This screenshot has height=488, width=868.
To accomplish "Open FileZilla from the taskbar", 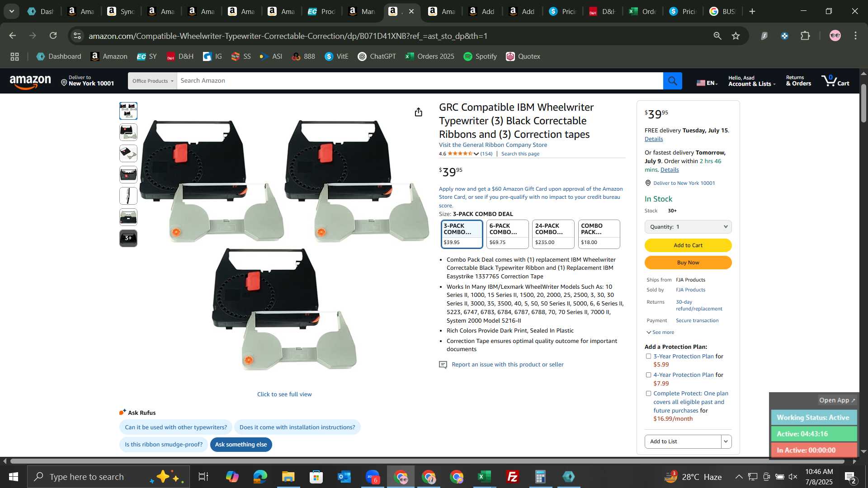I will click(x=512, y=477).
